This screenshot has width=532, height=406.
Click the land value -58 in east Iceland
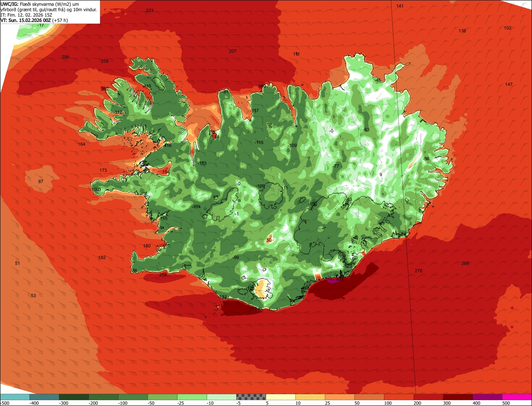[426, 159]
